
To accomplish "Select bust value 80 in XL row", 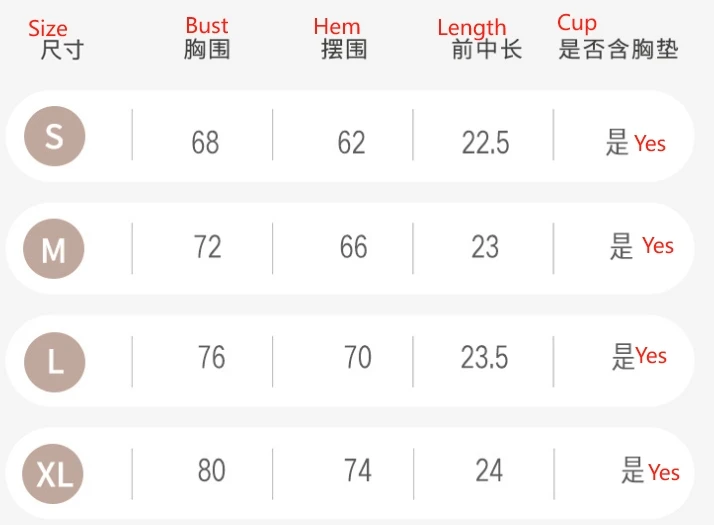I will [212, 470].
